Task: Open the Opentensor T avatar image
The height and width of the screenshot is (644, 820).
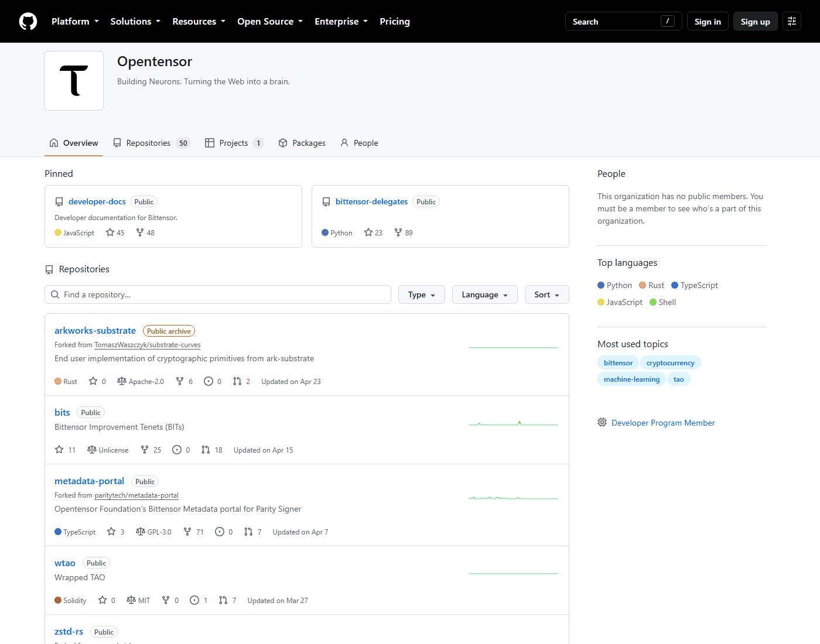Action: click(x=74, y=81)
